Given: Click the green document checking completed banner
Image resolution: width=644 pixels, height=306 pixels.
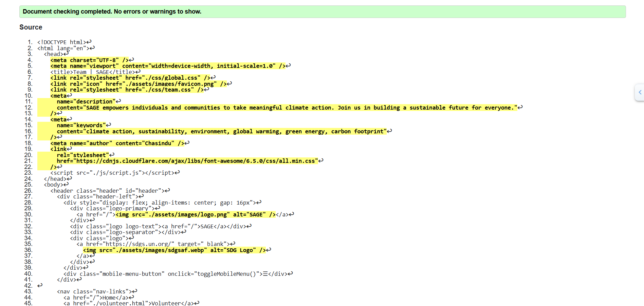Looking at the screenshot, I should click(x=323, y=12).
